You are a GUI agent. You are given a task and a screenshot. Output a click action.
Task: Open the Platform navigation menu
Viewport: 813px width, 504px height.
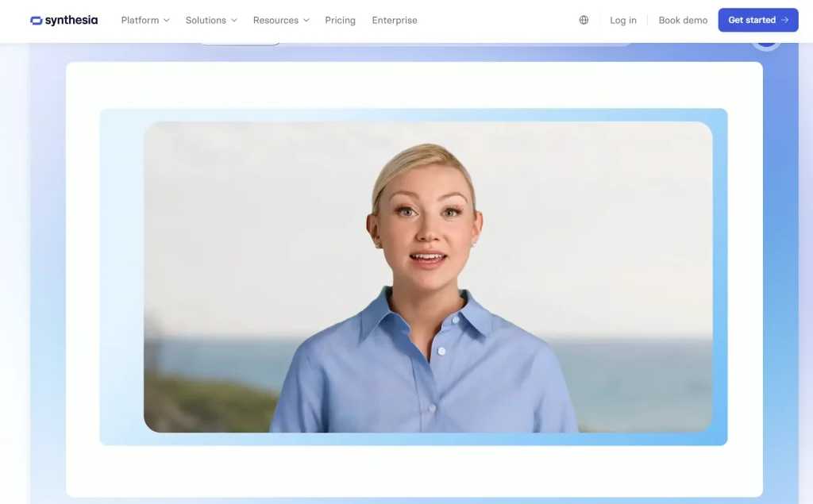point(140,21)
